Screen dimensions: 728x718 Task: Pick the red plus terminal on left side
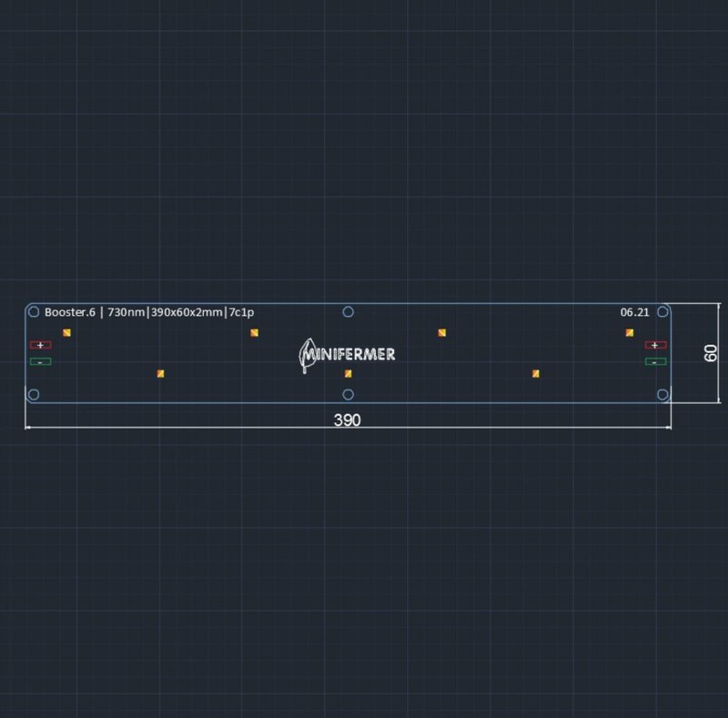tap(40, 345)
